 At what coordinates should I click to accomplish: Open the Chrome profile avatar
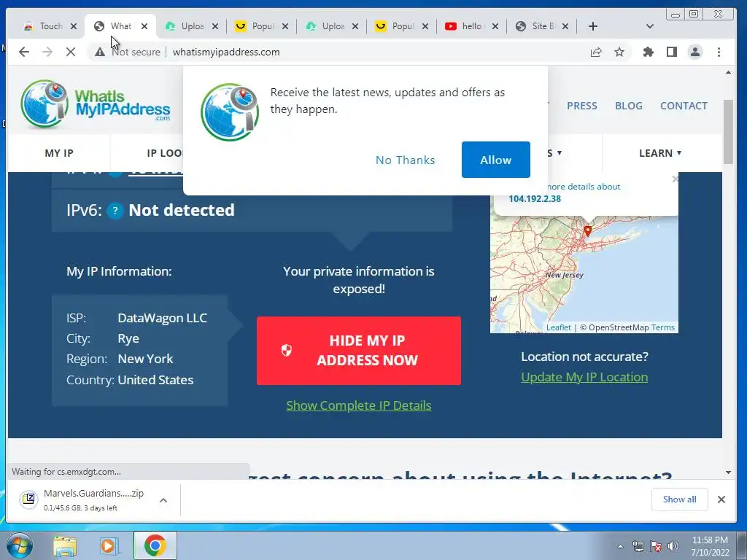coord(695,52)
